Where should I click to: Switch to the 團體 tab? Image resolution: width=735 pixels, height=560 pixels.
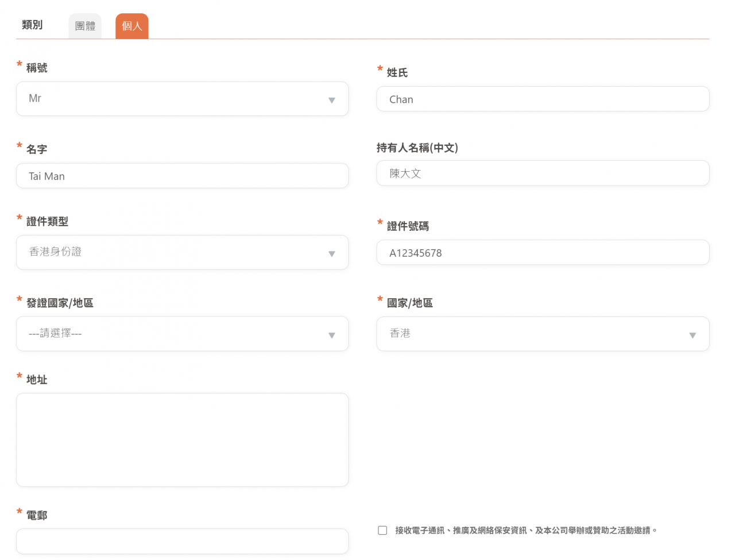tap(85, 26)
